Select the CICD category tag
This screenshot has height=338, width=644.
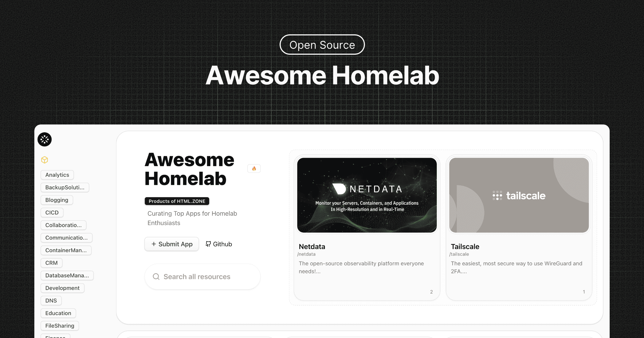click(x=52, y=212)
